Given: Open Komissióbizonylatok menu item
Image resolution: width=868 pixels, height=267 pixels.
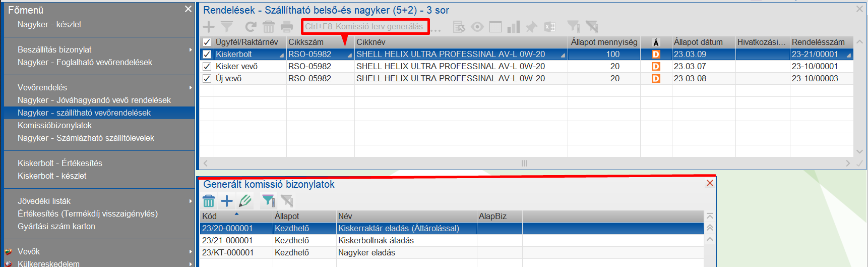Looking at the screenshot, I should pyautogui.click(x=55, y=125).
